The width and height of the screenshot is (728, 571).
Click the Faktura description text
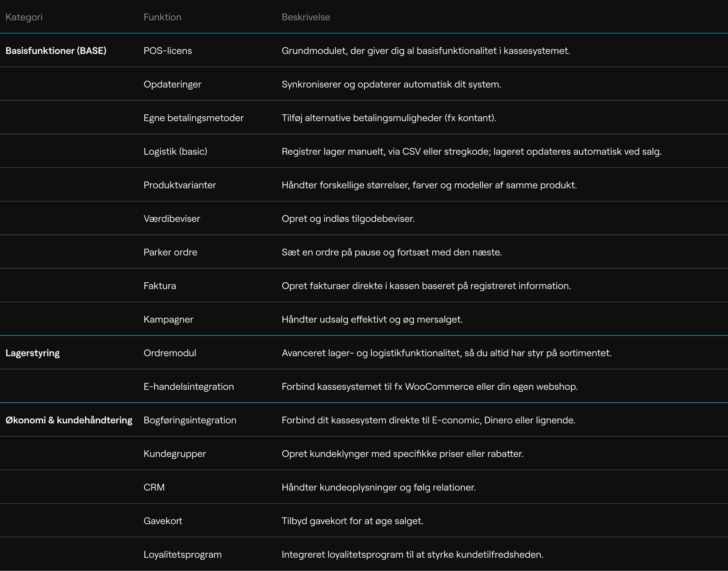426,286
